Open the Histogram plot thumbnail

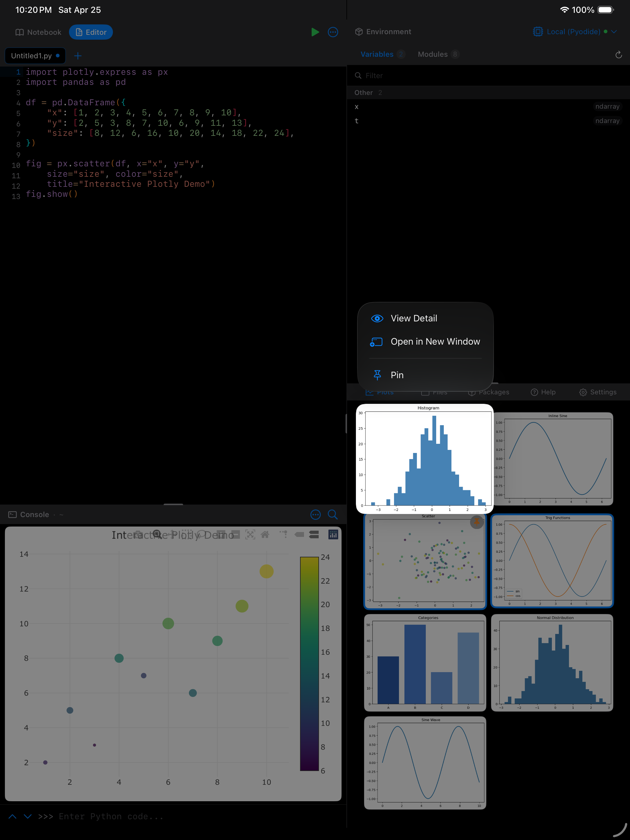click(x=425, y=459)
